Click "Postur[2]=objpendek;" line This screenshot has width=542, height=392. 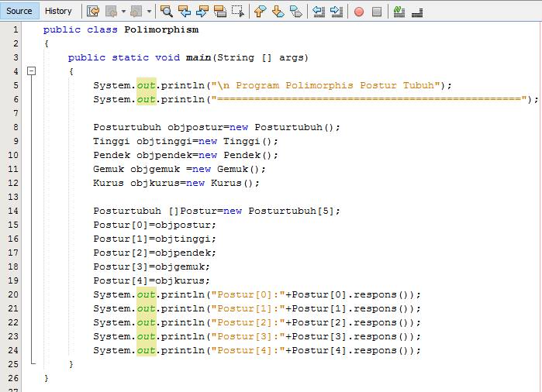tap(154, 253)
